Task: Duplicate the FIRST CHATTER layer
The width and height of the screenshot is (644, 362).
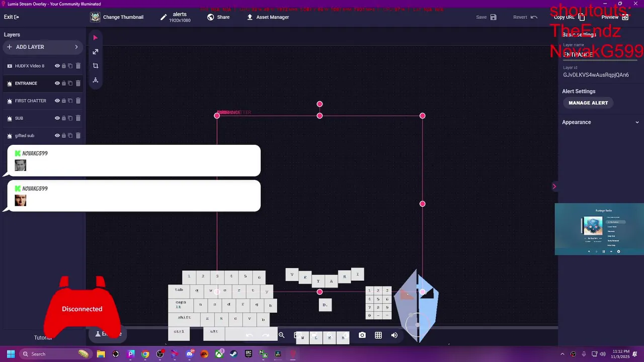Action: 70,101
